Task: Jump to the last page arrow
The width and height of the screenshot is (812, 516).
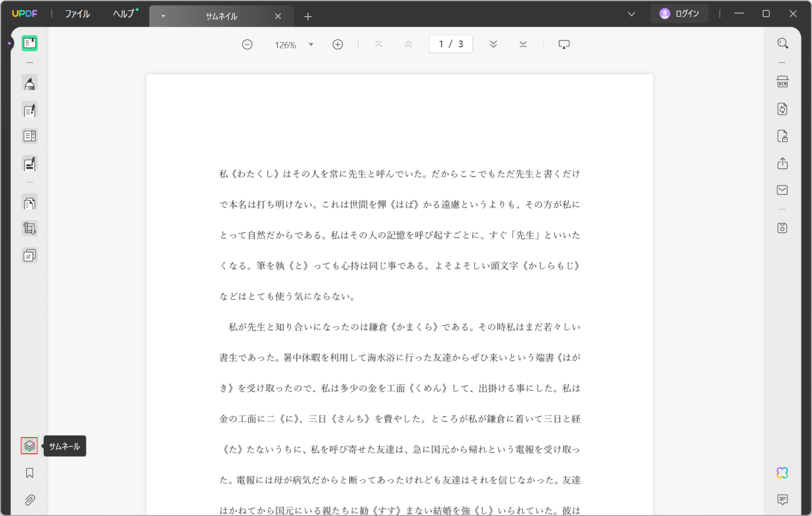Action: click(523, 45)
